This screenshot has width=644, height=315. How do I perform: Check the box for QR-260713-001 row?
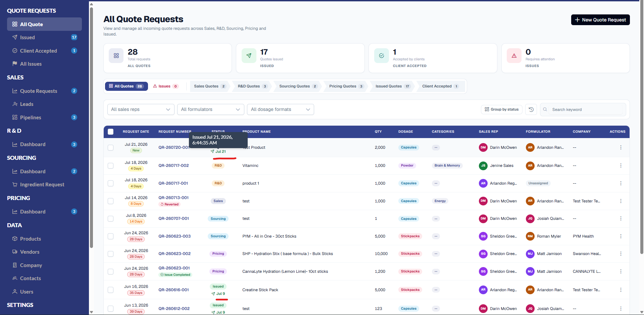point(110,201)
